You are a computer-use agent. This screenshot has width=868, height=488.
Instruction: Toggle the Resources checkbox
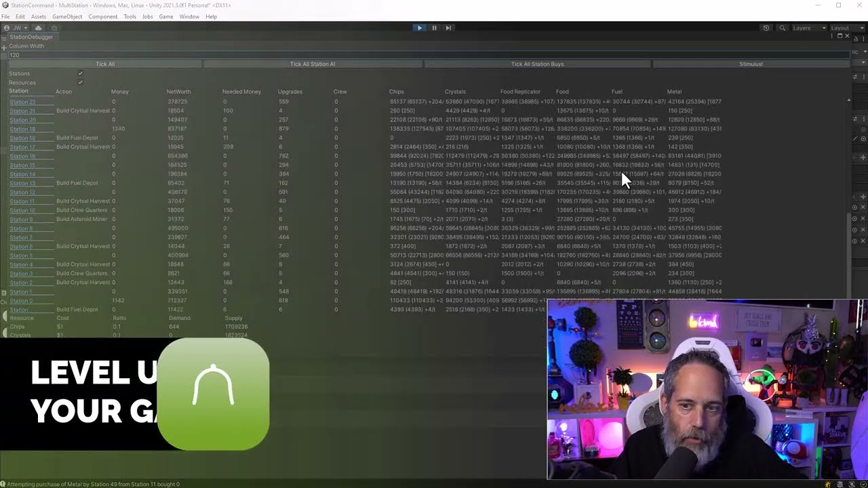click(x=80, y=83)
